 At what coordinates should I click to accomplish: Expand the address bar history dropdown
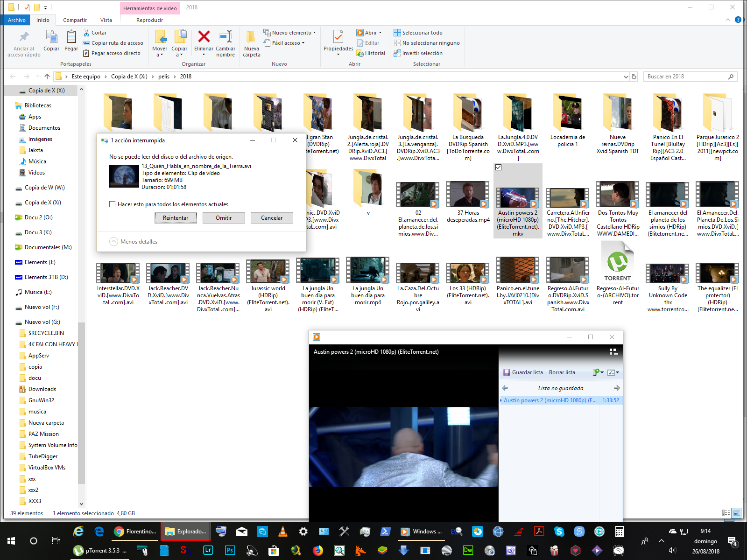point(626,77)
